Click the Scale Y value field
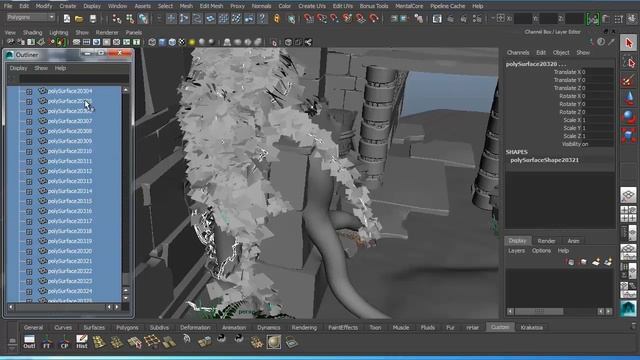The width and height of the screenshot is (640, 360). click(x=599, y=128)
